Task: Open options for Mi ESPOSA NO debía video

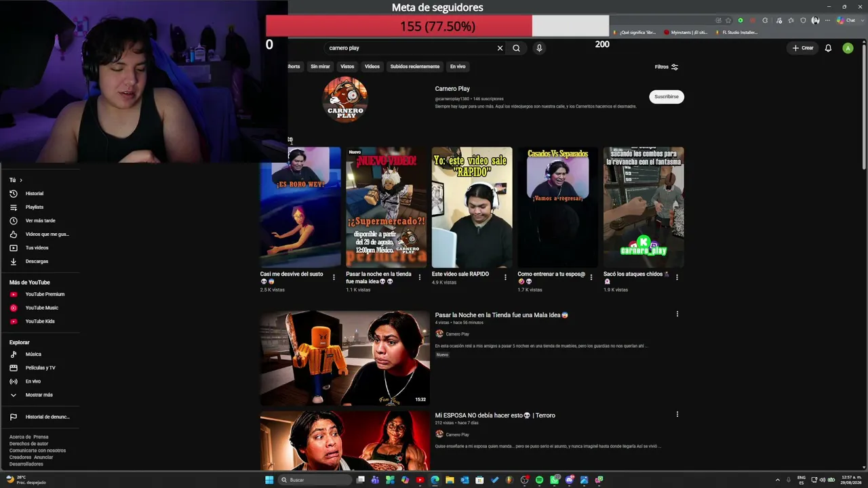Action: (677, 414)
